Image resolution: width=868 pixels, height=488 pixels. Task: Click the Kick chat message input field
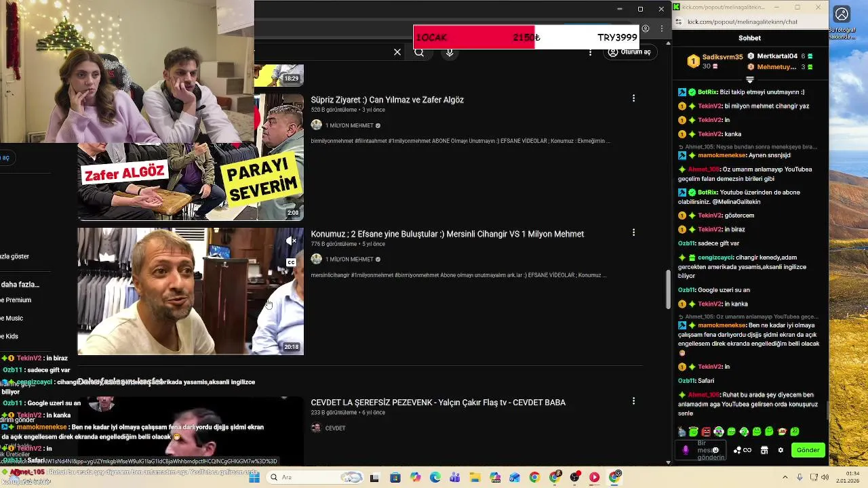[701, 450]
